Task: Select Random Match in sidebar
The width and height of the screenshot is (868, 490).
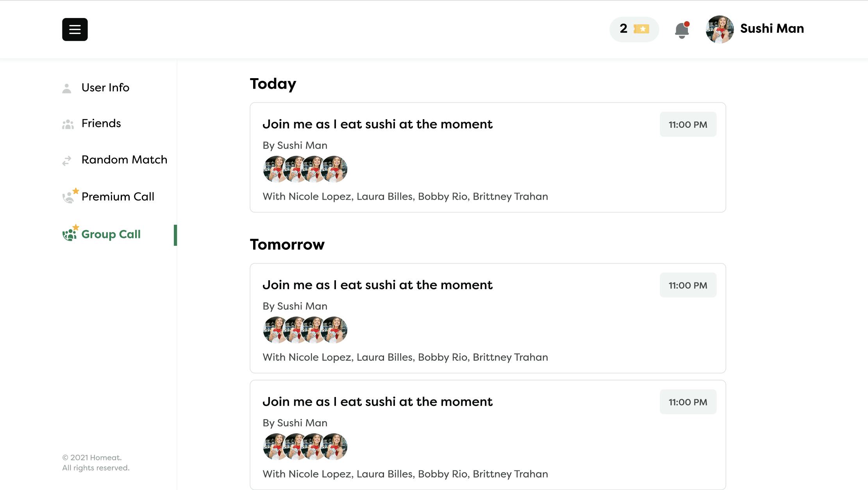Action: click(124, 160)
